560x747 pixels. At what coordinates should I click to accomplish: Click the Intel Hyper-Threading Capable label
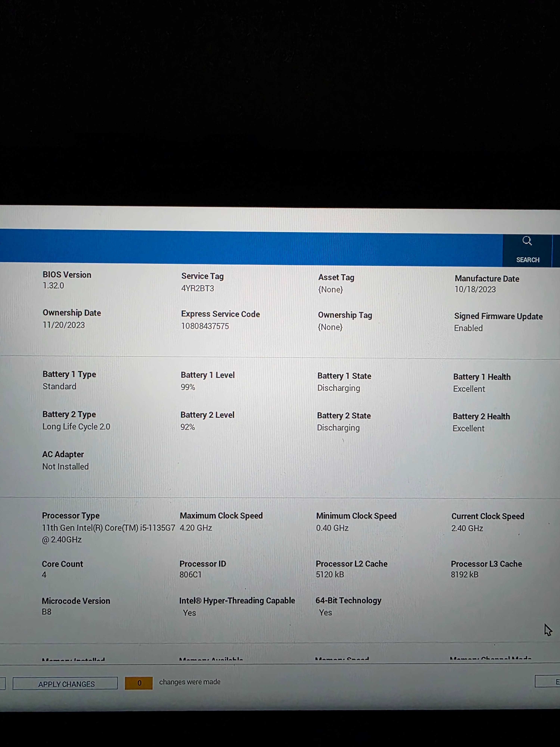coord(237,601)
